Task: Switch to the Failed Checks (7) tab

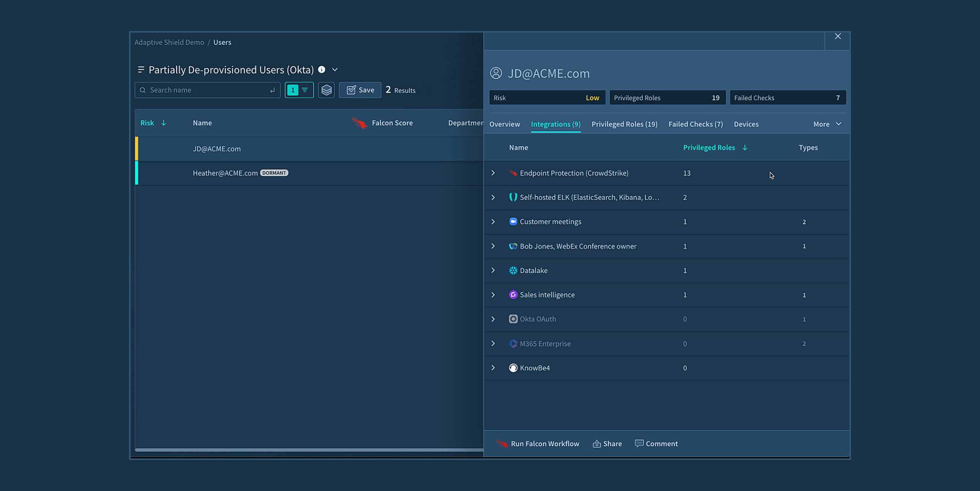Action: point(695,124)
